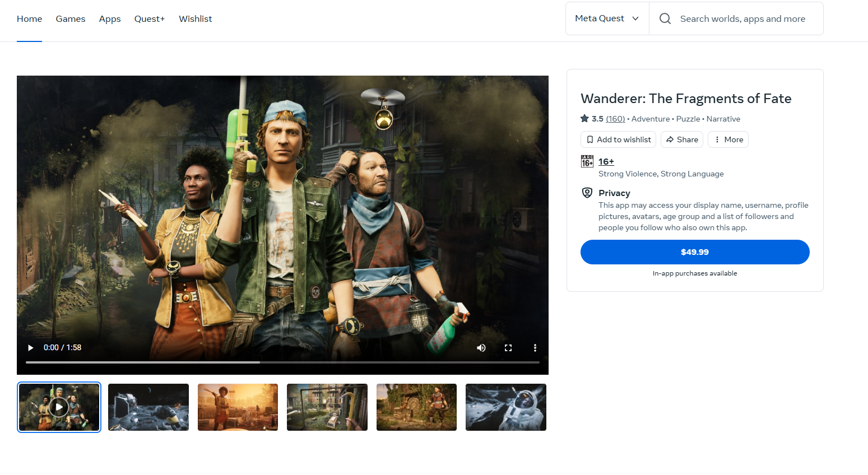
Task: Add game to wishlist
Action: 618,139
